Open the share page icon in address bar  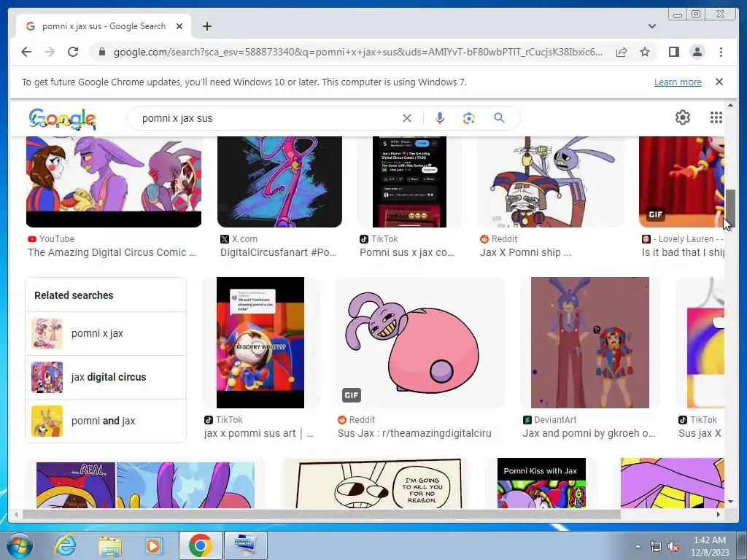tap(622, 52)
